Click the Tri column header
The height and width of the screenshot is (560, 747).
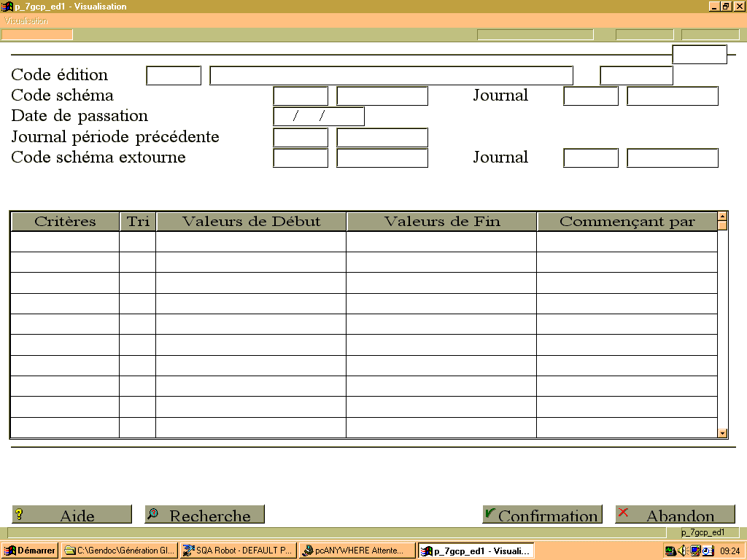point(138,222)
